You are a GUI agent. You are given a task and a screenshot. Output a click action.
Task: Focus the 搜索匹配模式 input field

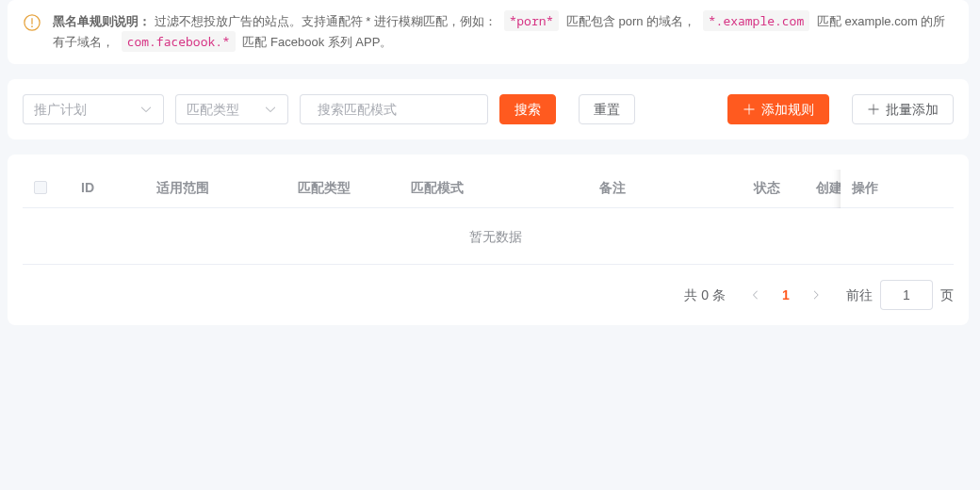394,109
